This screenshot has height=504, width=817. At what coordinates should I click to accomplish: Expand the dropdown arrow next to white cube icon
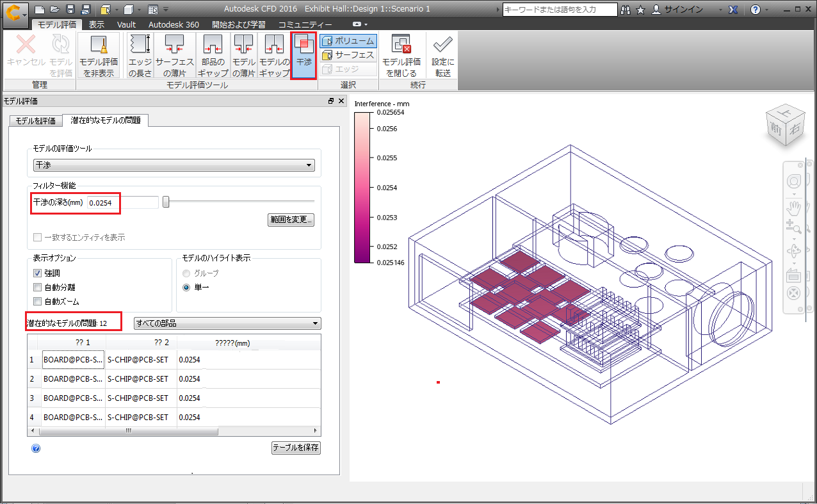click(x=138, y=10)
